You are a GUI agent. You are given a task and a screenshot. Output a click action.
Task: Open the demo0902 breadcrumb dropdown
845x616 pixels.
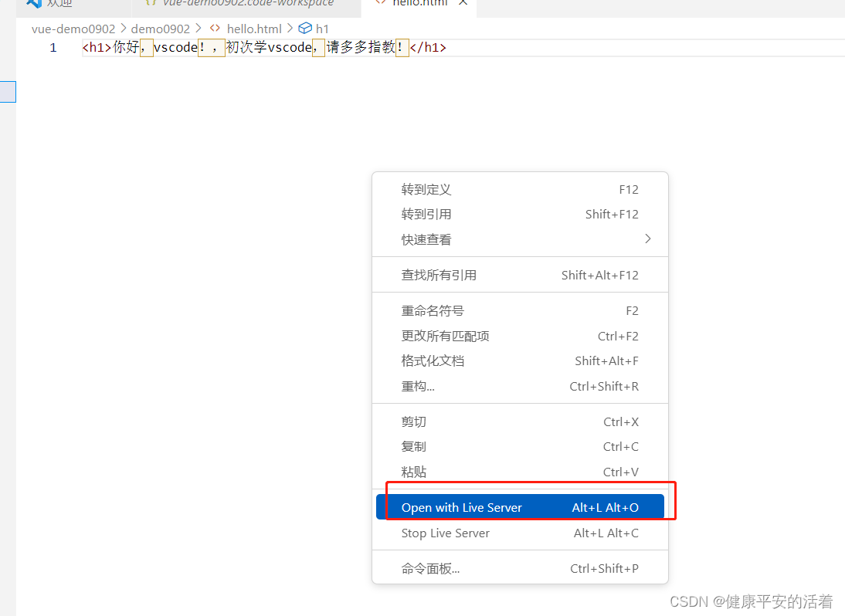160,29
